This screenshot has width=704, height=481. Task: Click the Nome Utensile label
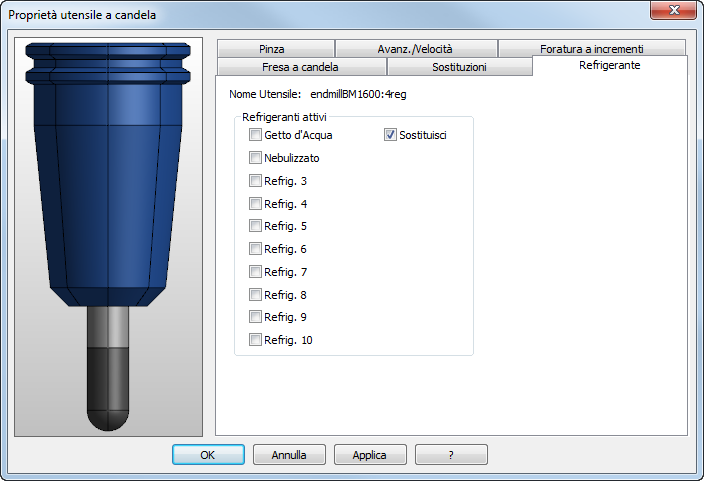(265, 94)
